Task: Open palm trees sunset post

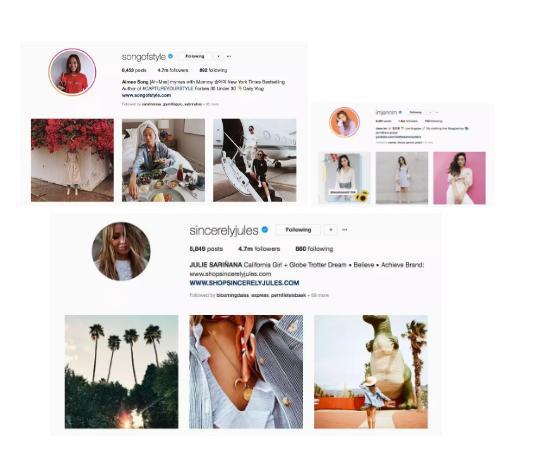Action: [121, 372]
